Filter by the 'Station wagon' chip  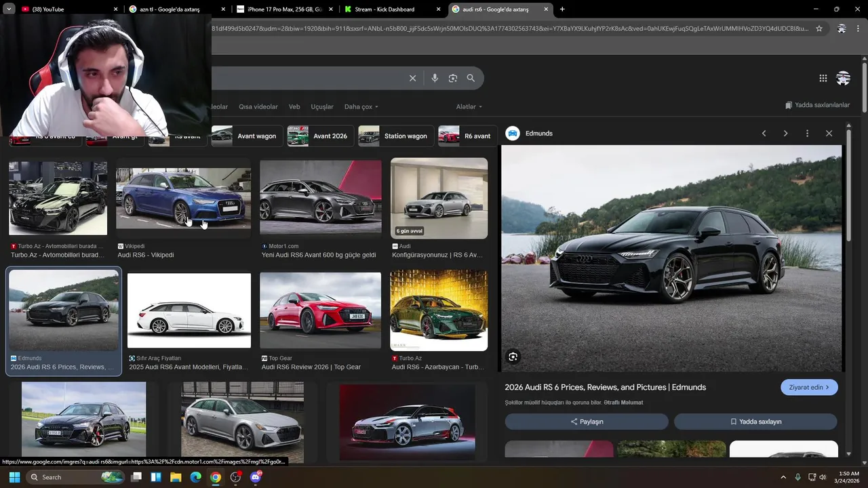pos(396,136)
